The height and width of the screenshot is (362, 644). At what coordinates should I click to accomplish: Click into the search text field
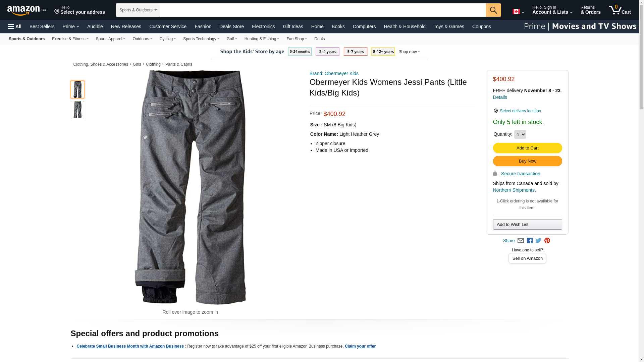point(323,10)
